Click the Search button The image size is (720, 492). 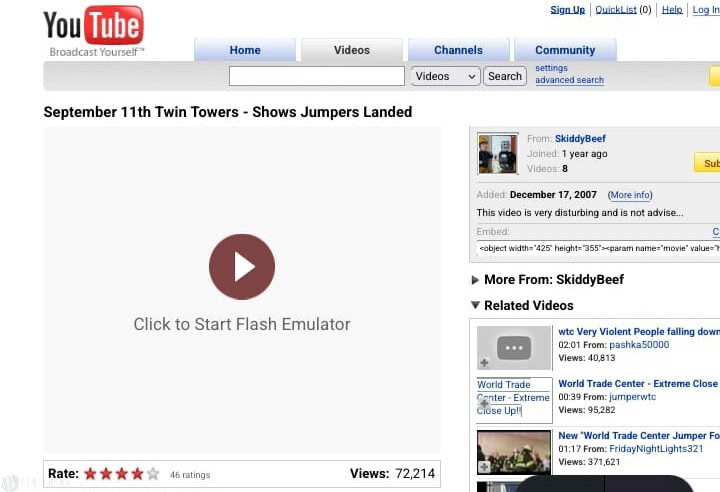505,76
